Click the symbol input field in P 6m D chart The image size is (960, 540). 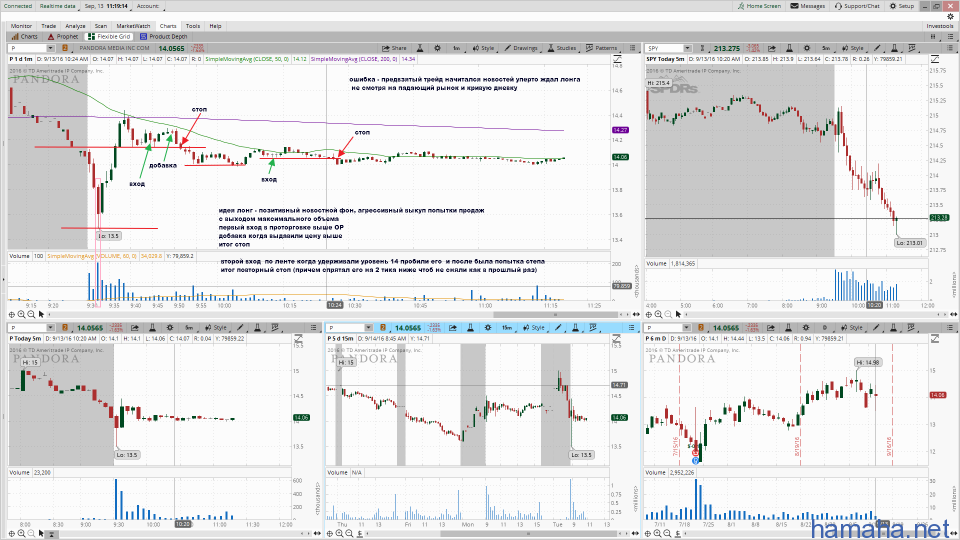tap(664, 328)
